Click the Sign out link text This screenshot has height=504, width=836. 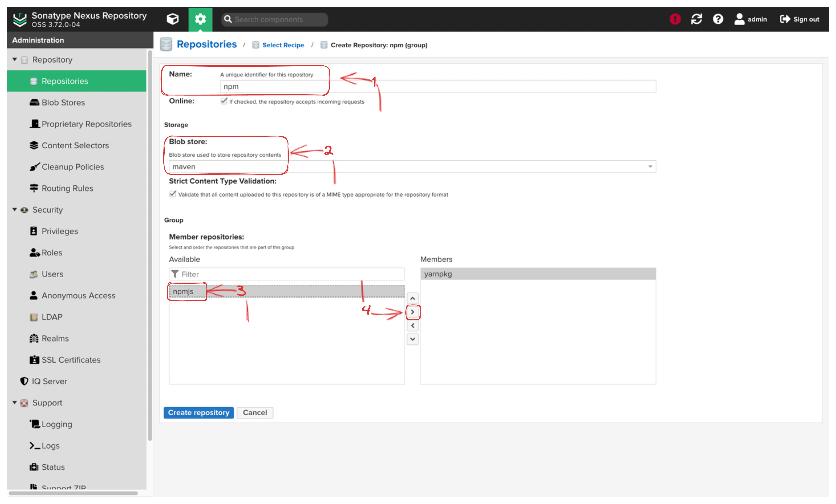pyautogui.click(x=806, y=19)
